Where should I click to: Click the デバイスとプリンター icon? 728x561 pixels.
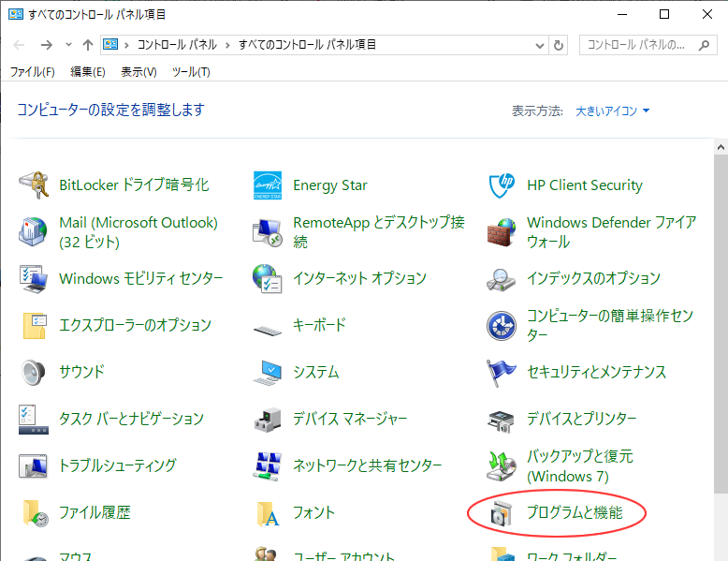click(x=502, y=421)
